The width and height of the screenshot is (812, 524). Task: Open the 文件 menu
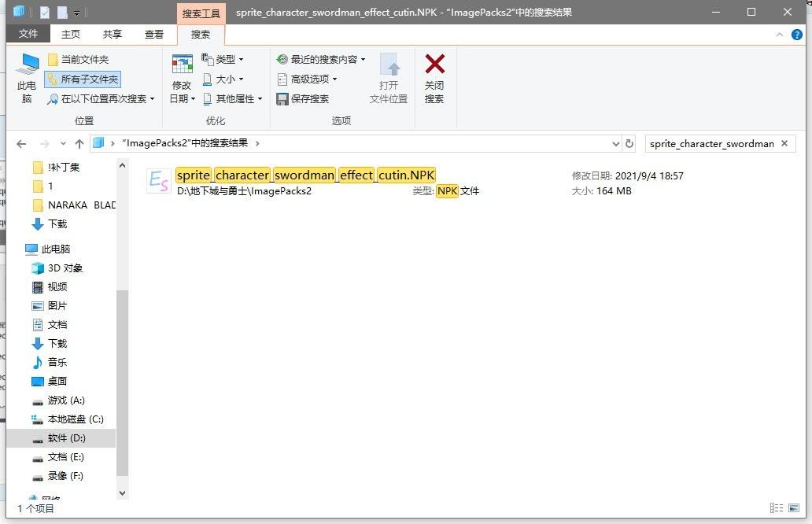(28, 34)
